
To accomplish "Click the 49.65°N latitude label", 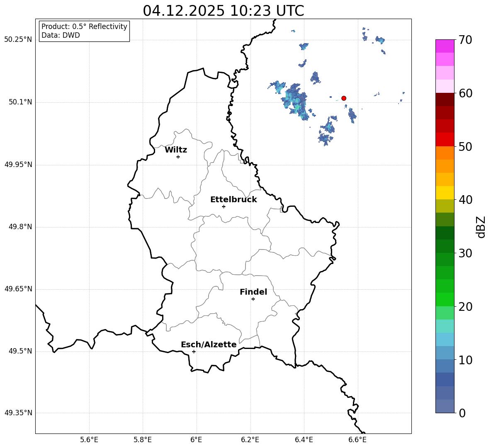I will [18, 289].
